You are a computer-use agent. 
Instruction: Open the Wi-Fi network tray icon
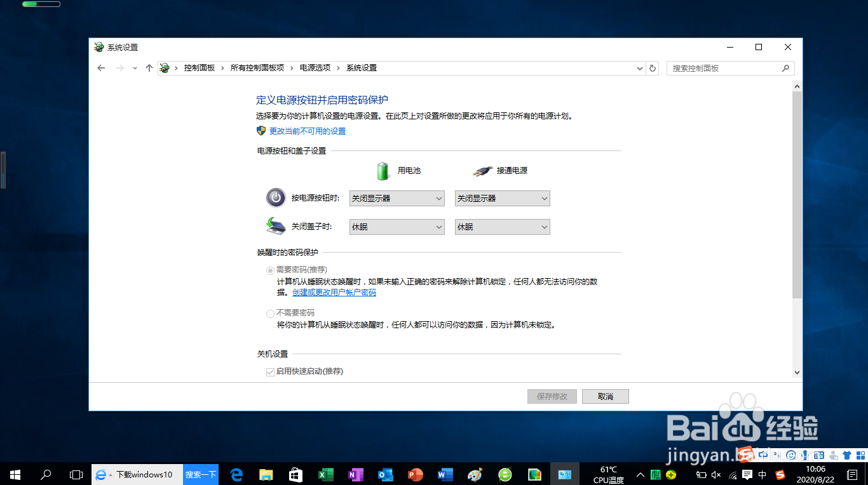[x=733, y=475]
